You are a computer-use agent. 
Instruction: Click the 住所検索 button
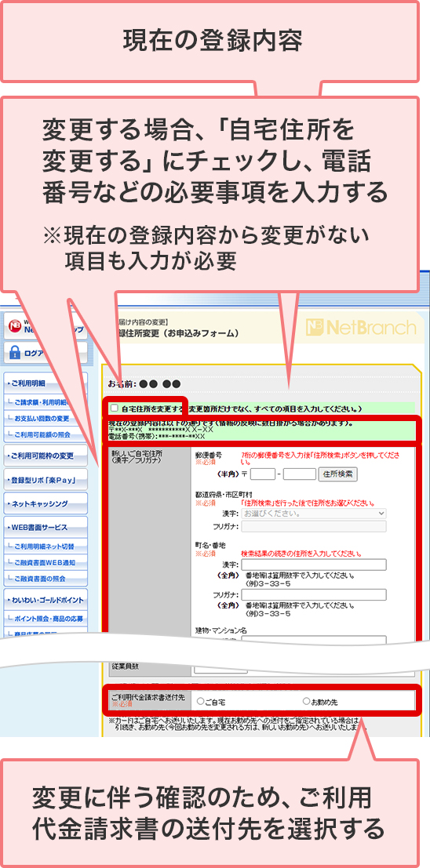[x=338, y=474]
